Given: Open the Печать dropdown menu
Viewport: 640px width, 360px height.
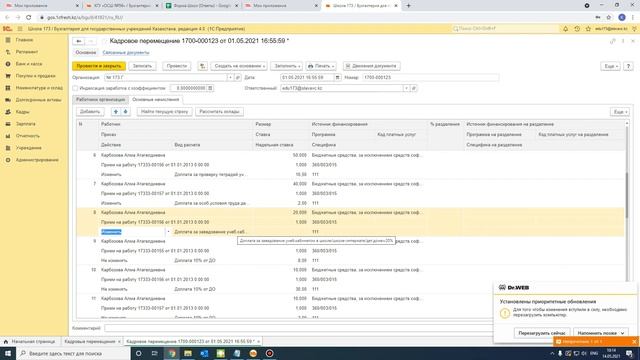Looking at the screenshot, I should 321,66.
